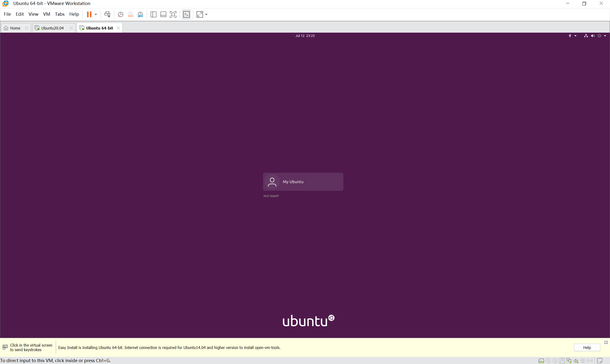Image resolution: width=610 pixels, height=364 pixels.
Task: Click the network adapter status icon
Action: point(569,361)
